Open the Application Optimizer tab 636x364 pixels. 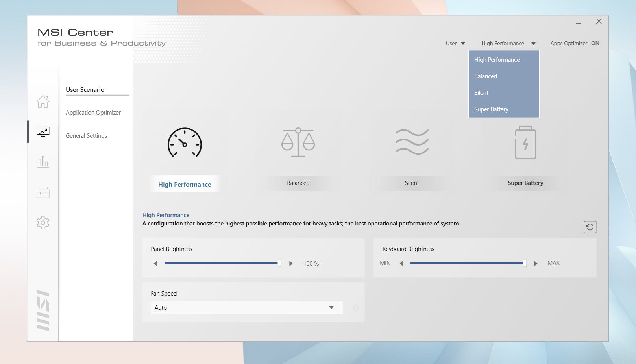coord(93,113)
